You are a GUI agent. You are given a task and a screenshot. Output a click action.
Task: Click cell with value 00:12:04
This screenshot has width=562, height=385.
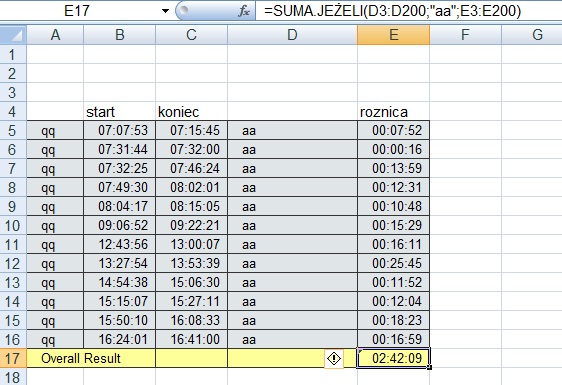pyautogui.click(x=394, y=301)
